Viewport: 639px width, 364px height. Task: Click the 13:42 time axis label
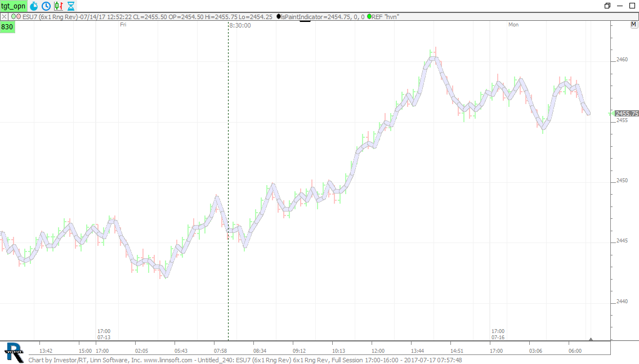46,351
